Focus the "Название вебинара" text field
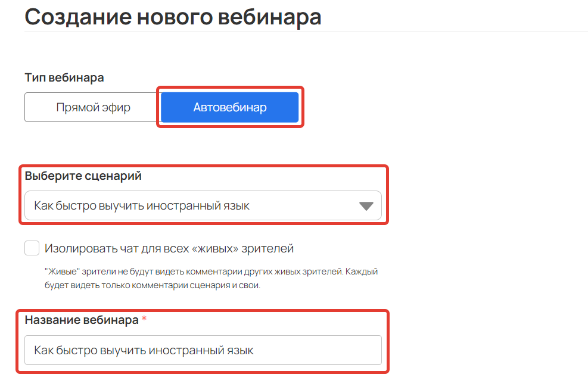The image size is (588, 387). coord(203,350)
